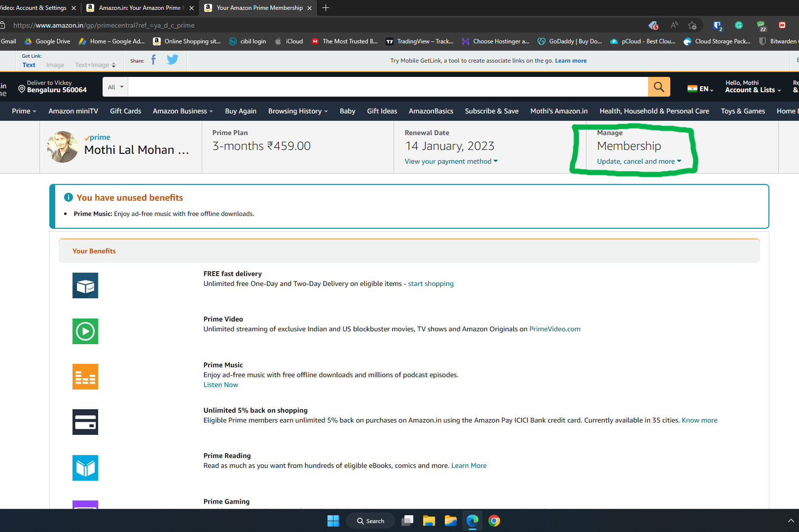This screenshot has height=532, width=799.
Task: Click Deliver to Vickey Bengaluru 560064
Action: point(53,86)
